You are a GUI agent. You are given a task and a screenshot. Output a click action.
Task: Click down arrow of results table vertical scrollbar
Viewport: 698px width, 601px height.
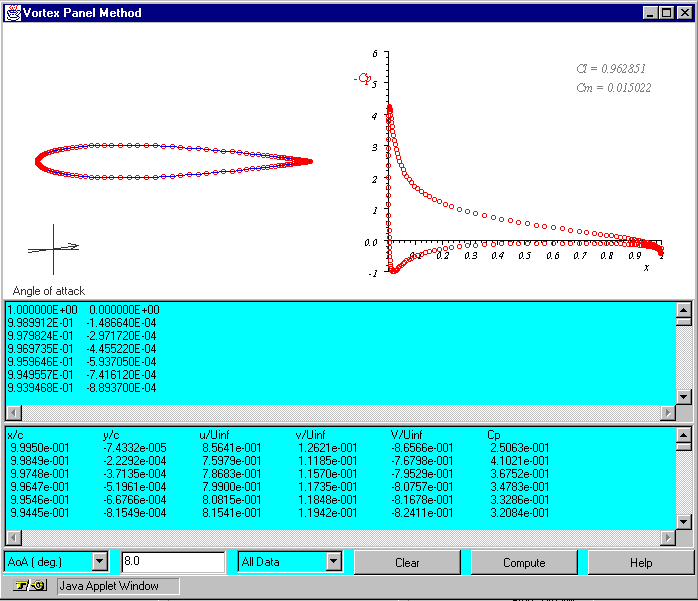(x=683, y=521)
